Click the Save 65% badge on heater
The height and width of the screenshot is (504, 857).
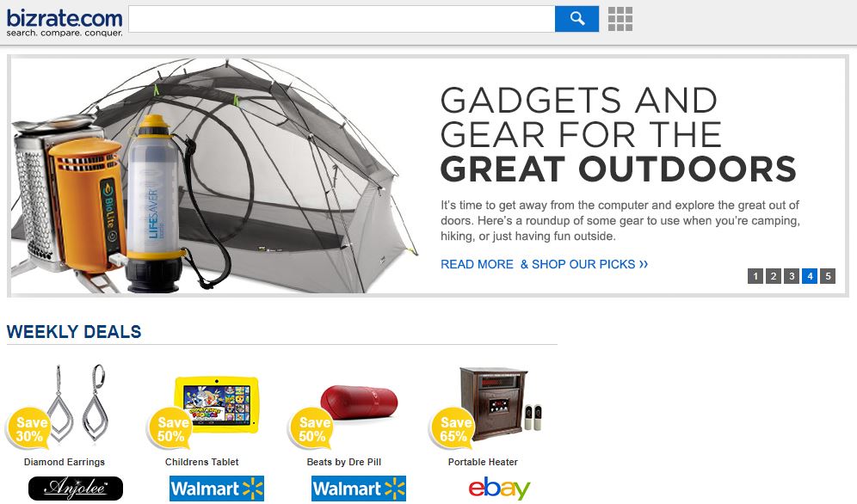(453, 429)
